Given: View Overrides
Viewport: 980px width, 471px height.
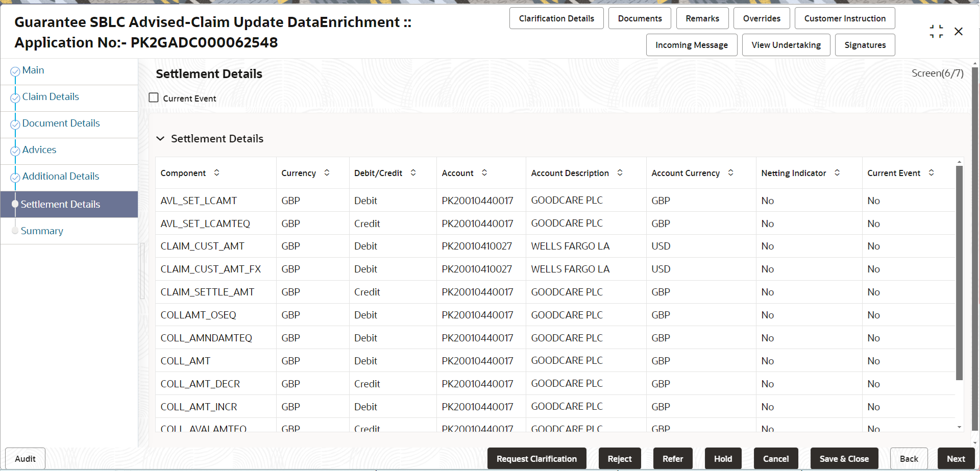Looking at the screenshot, I should 762,18.
